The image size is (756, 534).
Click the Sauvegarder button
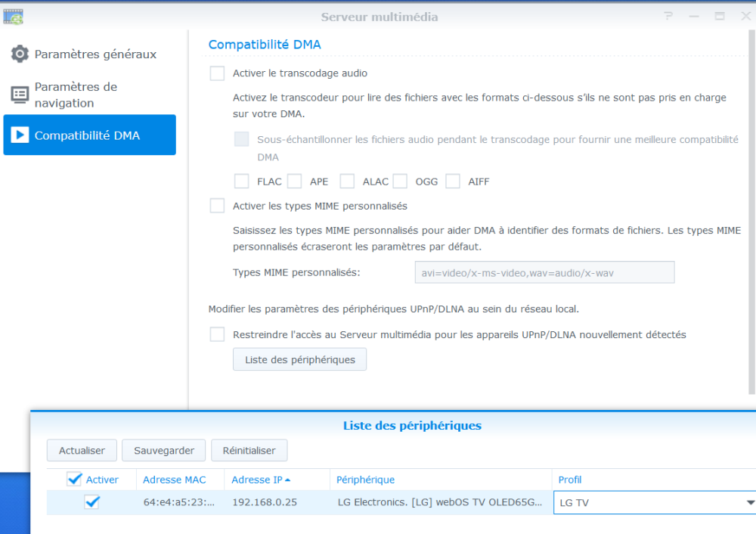coord(164,451)
